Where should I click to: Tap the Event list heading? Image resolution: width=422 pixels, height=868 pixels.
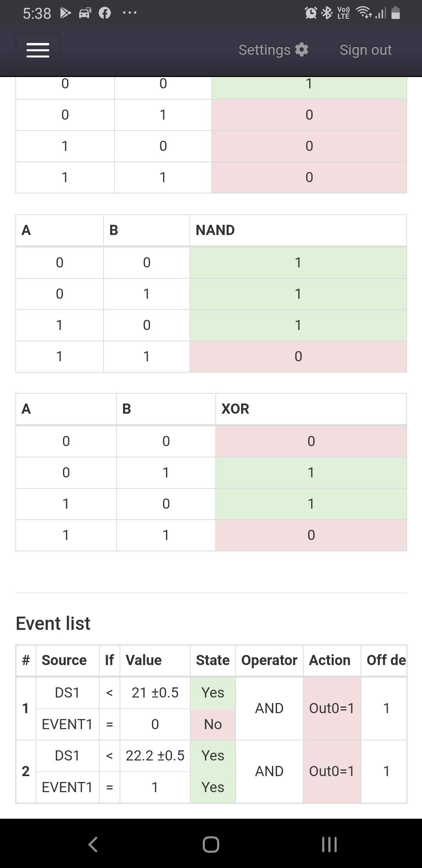53,624
